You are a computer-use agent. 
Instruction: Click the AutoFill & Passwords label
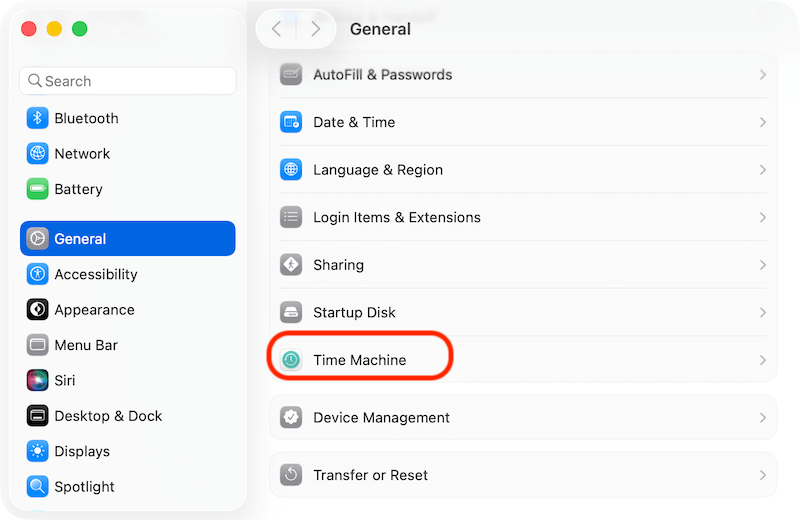coord(383,75)
